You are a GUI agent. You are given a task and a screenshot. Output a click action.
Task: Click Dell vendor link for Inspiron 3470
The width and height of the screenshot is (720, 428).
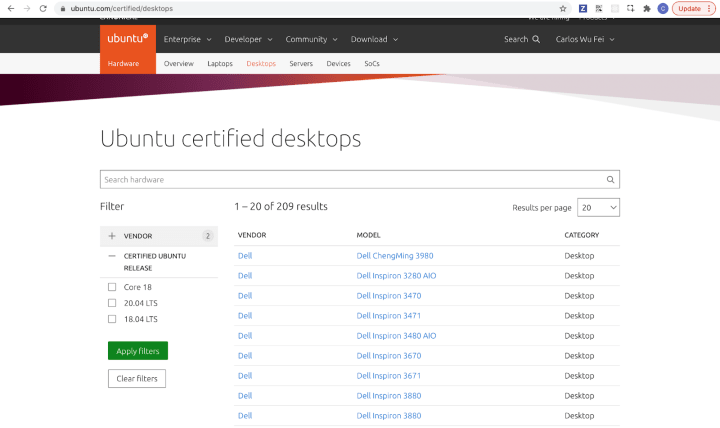pos(245,296)
